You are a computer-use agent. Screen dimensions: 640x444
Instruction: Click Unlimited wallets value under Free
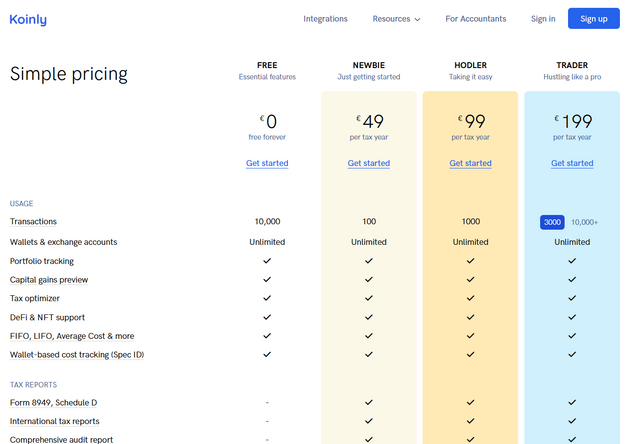pyautogui.click(x=267, y=242)
